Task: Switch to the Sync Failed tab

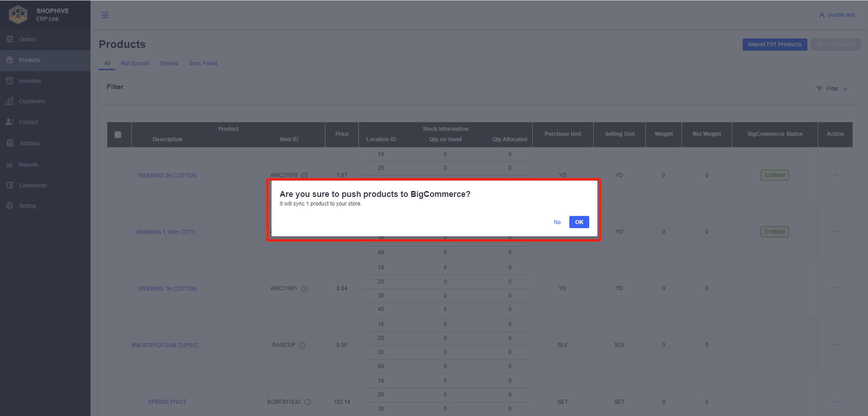Action: [203, 63]
